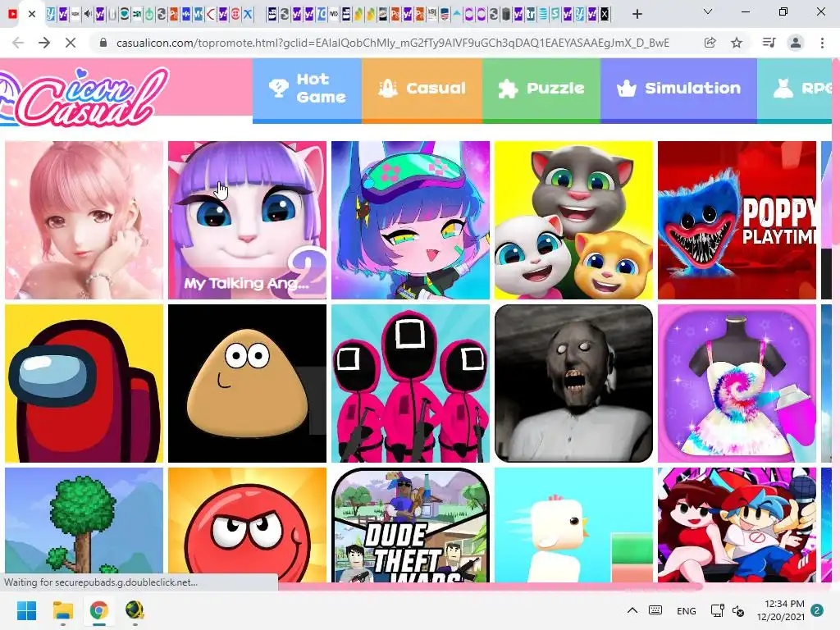Screen dimensions: 840x630
Task: Open a new browser tab
Action: (637, 15)
